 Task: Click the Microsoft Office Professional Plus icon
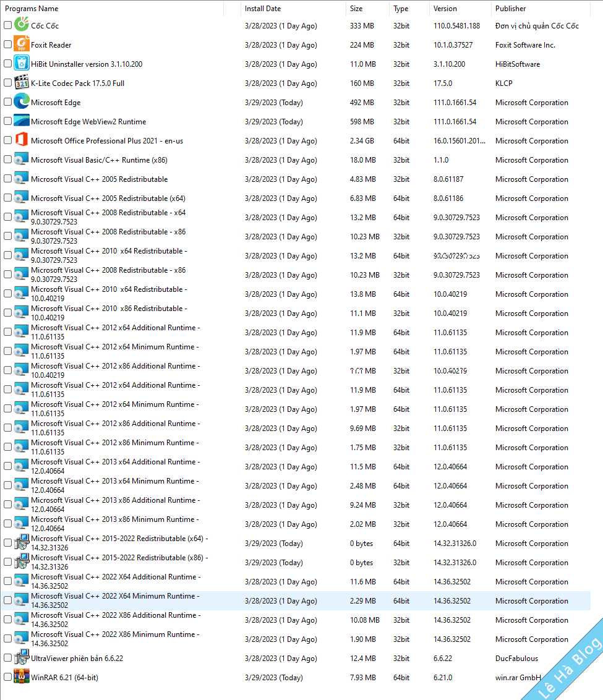tap(22, 140)
